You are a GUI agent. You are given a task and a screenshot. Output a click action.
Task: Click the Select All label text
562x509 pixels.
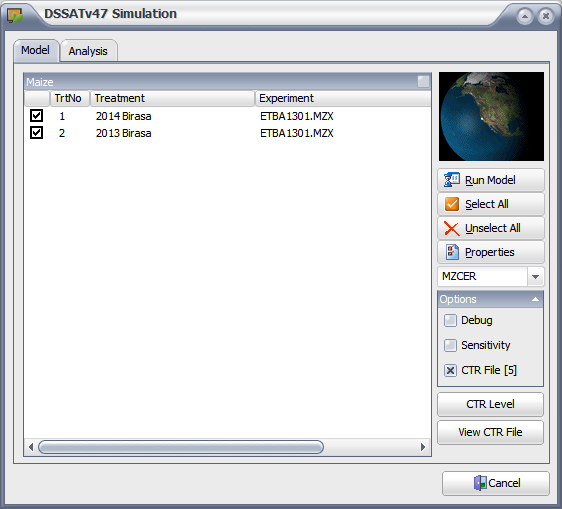pyautogui.click(x=487, y=204)
